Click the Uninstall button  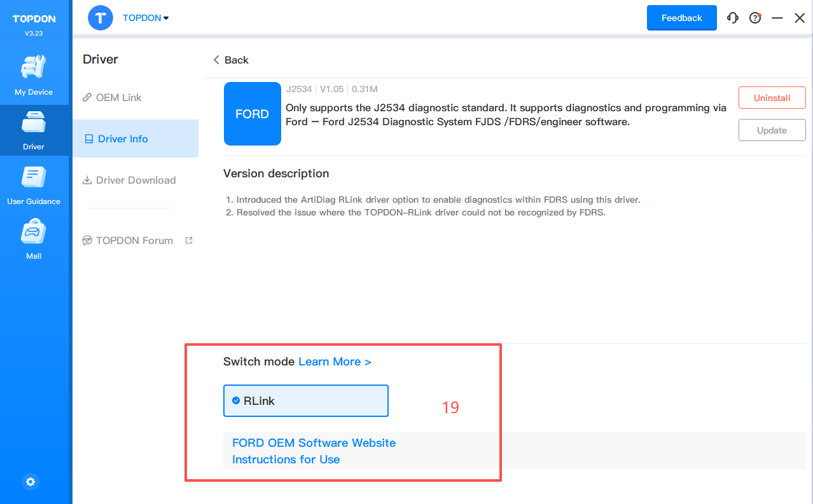point(772,98)
